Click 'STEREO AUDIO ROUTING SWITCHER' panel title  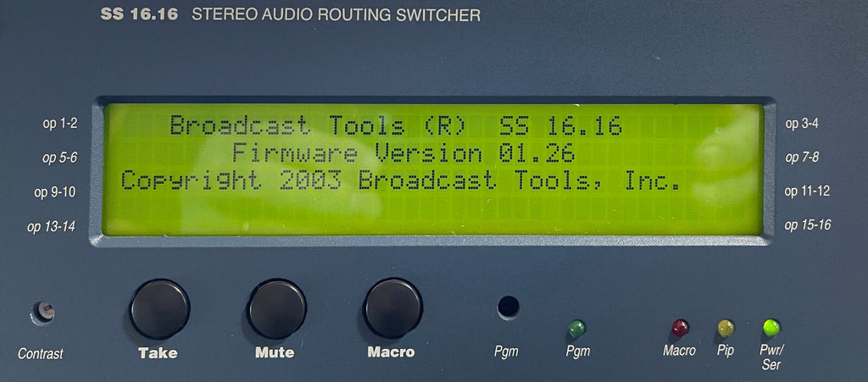click(336, 15)
